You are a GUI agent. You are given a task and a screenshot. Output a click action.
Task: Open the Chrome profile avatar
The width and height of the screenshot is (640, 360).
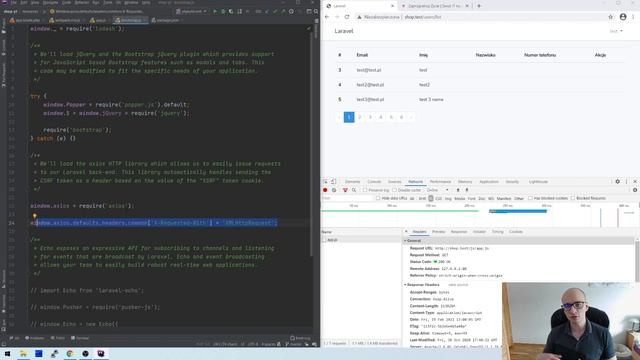pyautogui.click(x=623, y=17)
